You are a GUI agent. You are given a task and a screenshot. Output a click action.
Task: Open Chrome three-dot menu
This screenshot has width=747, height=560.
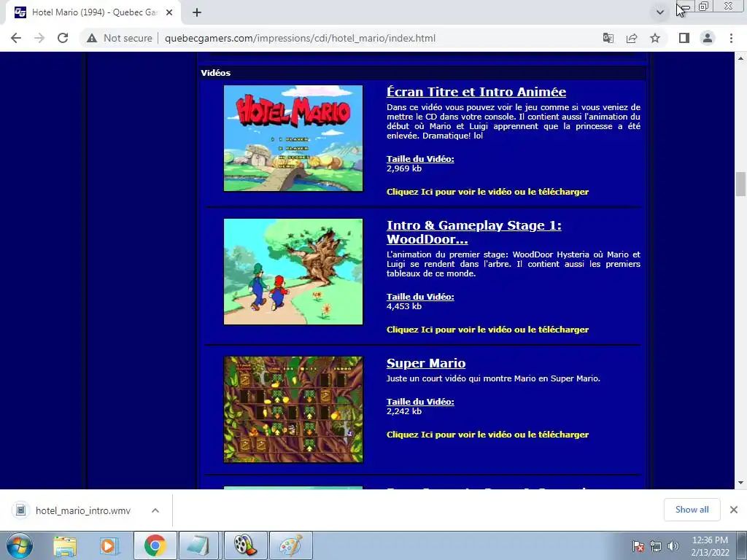pyautogui.click(x=731, y=38)
